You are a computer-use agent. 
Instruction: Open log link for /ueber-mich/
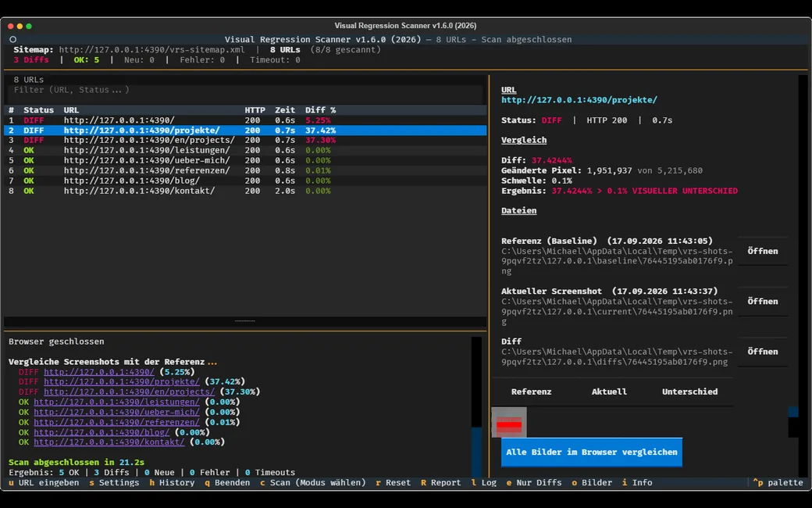tap(116, 412)
